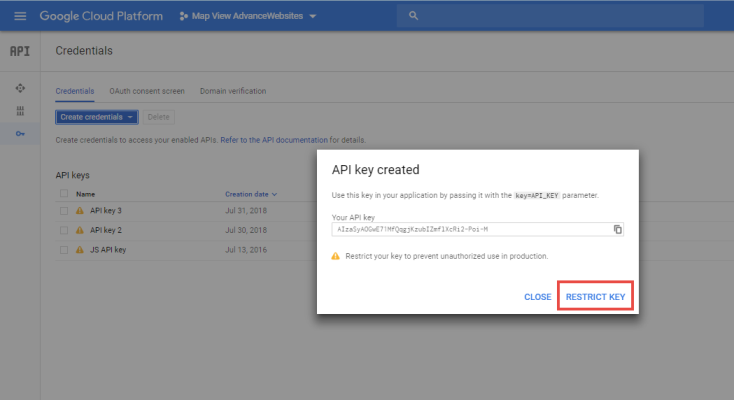Viewport: 734px width, 400px height.
Task: Click warning icon beside JS API key
Action: click(x=80, y=248)
